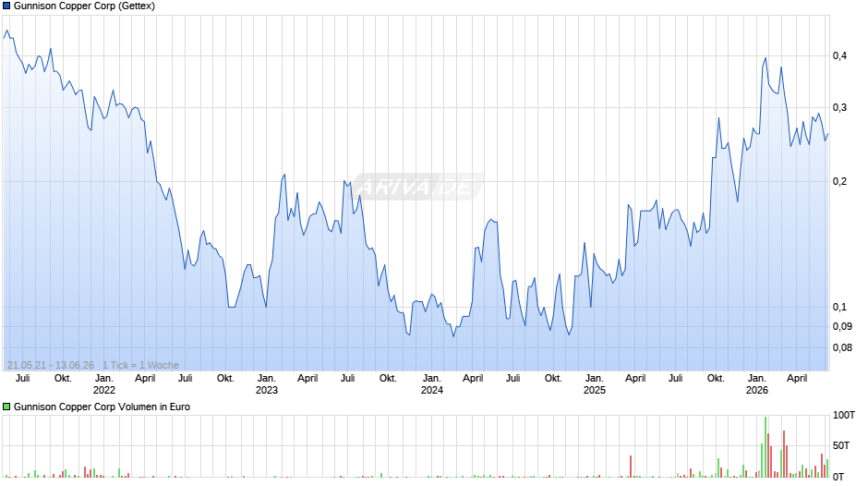Click the 0,09 price axis label
The height and width of the screenshot is (486, 868).
click(842, 326)
